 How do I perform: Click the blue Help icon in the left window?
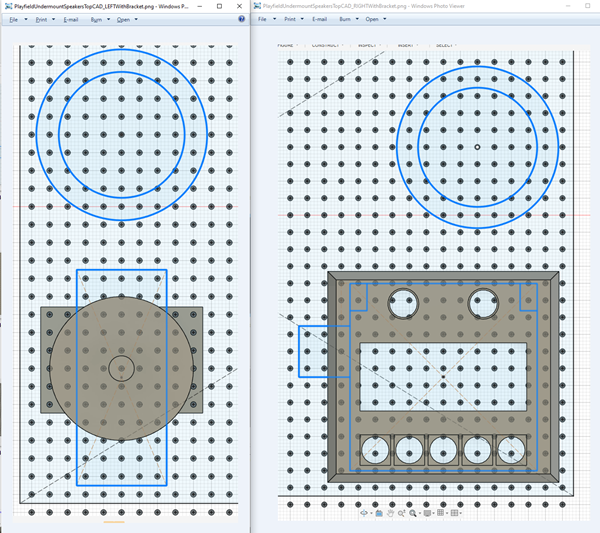(x=241, y=19)
